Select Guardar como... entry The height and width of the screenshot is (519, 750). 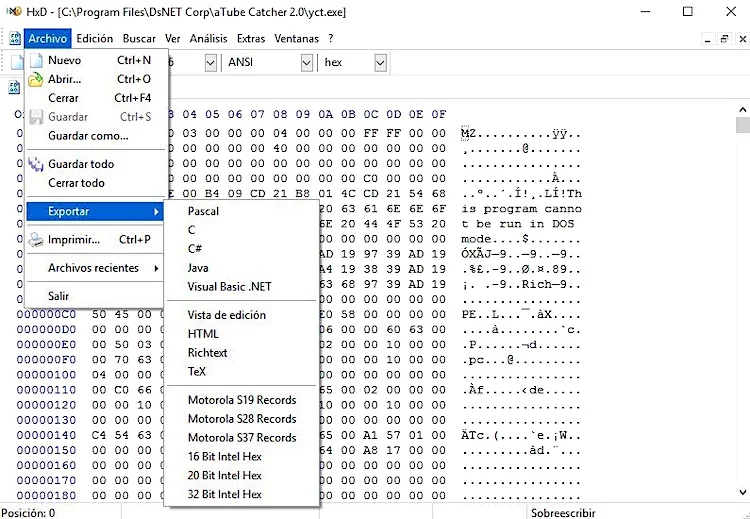95,136
